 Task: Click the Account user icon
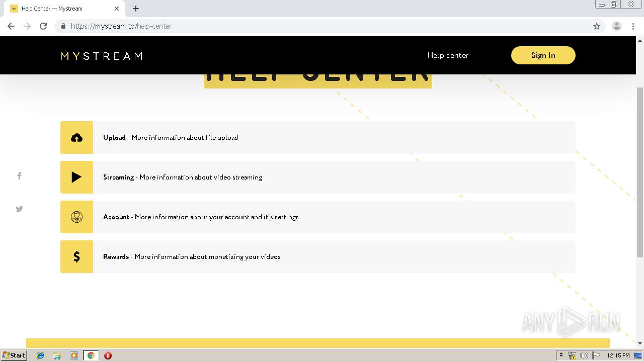point(76,217)
